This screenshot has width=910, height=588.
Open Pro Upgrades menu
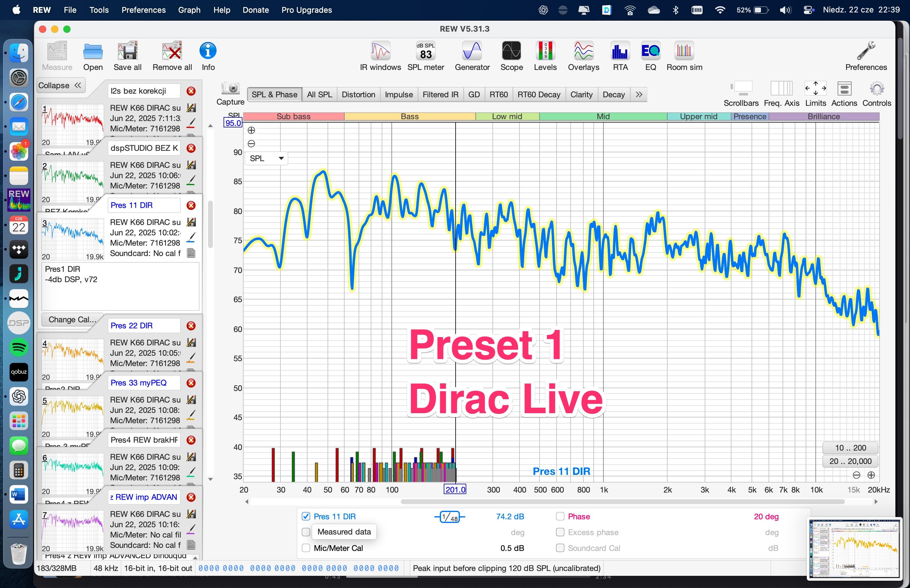coord(306,10)
